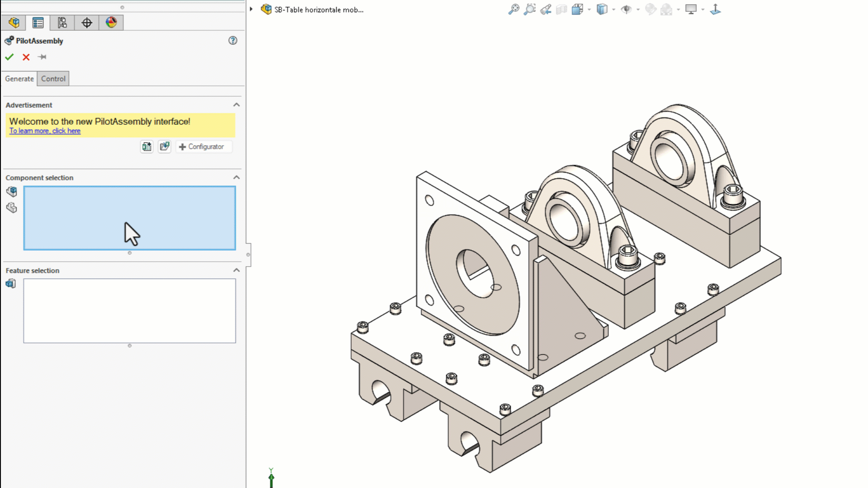Image resolution: width=868 pixels, height=488 pixels.
Task: Select Zoom to Area tool
Action: click(529, 9)
